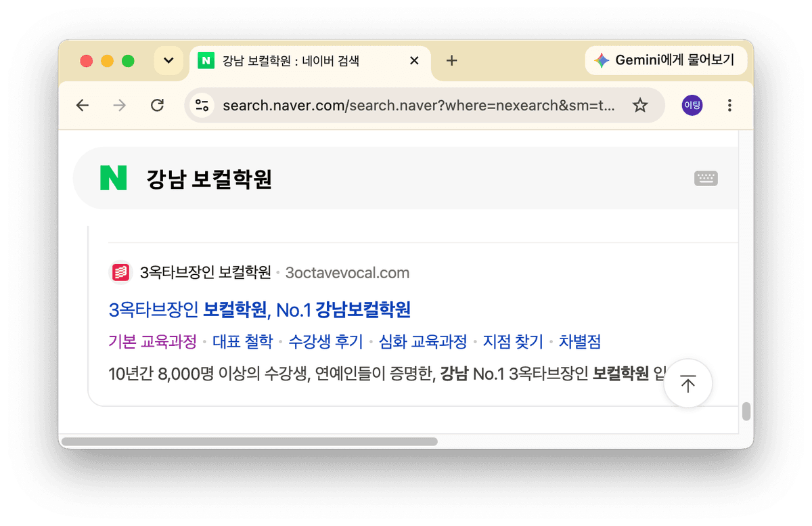Open result title 3옥타브장인 보컬학원, No.1 강남보컬학원
Image resolution: width=812 pixels, height=526 pixels.
pos(260,310)
